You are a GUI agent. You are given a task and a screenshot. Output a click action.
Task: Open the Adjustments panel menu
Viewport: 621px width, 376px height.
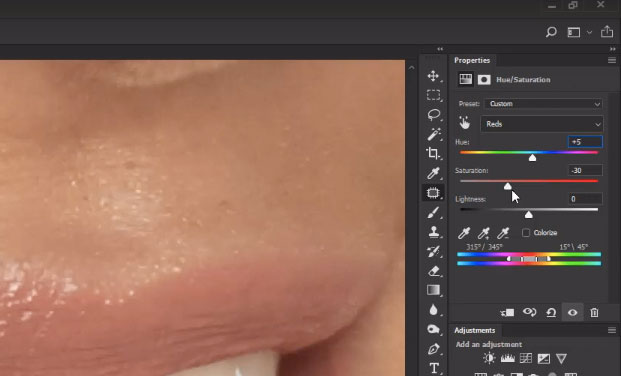[x=612, y=330]
